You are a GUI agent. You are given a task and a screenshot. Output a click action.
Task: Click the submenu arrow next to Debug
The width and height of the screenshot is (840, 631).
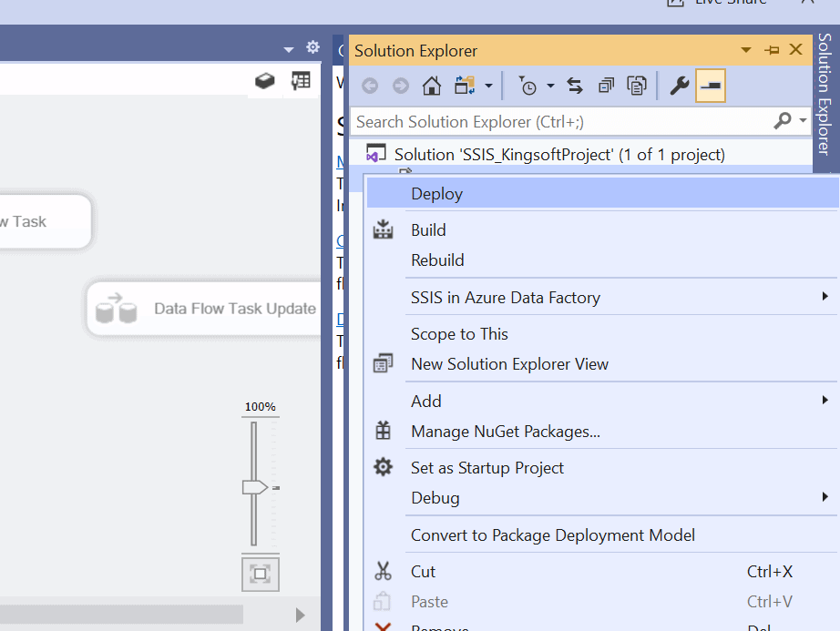click(825, 496)
